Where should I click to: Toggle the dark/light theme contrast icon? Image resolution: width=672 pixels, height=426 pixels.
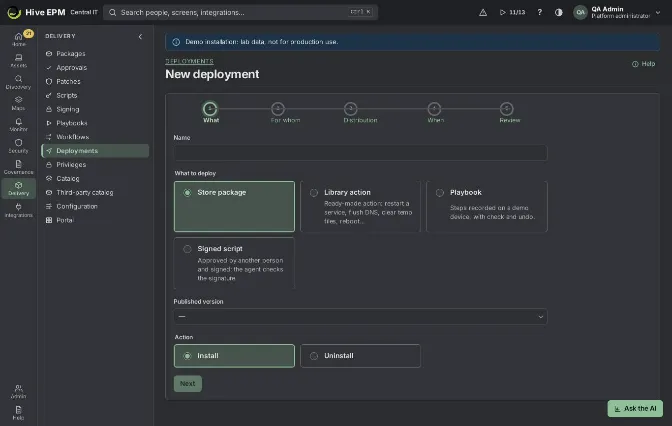point(559,12)
